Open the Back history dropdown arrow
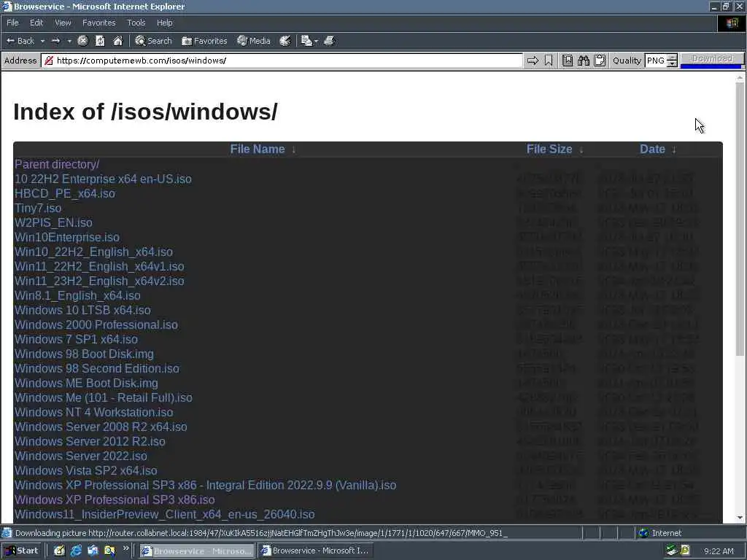Viewport: 747px width, 560px height. point(42,41)
